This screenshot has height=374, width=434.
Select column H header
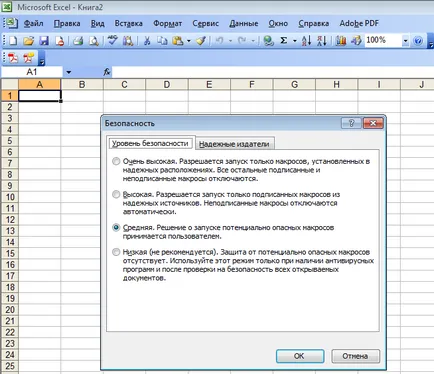pos(337,84)
